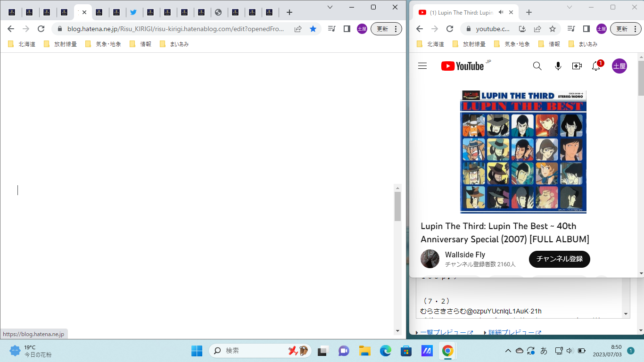Share the Hatena blog page via share icon

[x=298, y=29]
